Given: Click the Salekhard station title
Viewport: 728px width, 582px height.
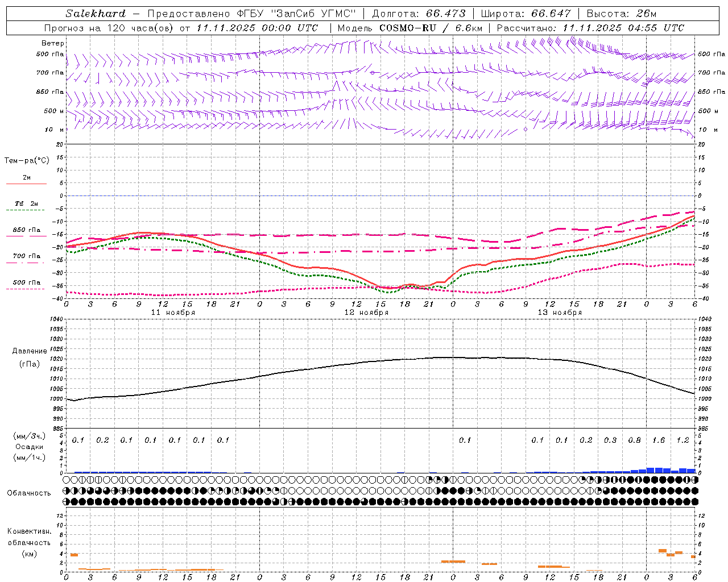Looking at the screenshot, I should 96,14.
